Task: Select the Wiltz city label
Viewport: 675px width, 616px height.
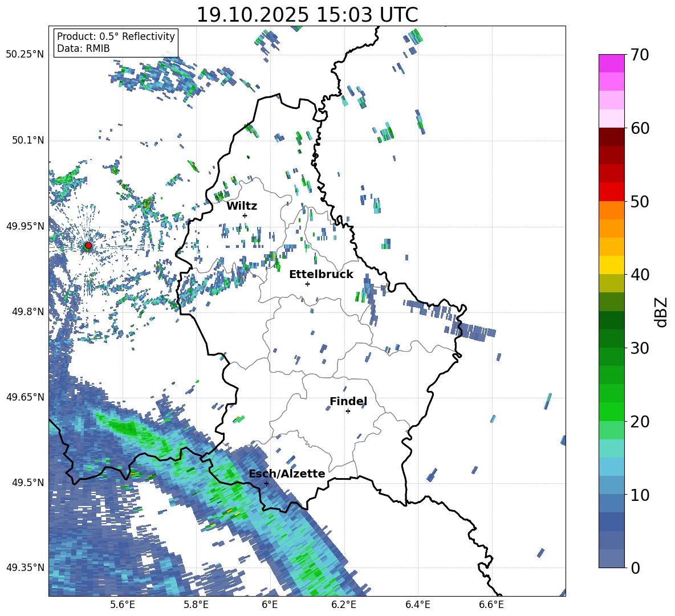Action: click(x=242, y=206)
